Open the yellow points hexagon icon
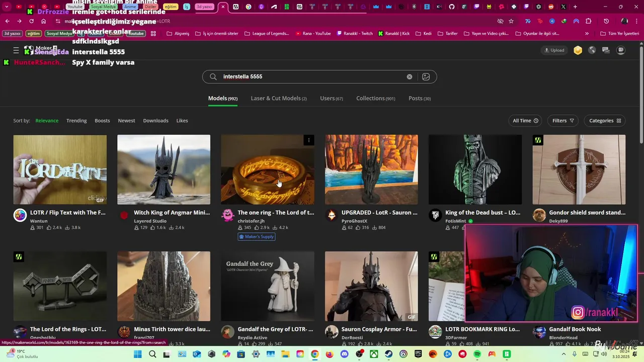This screenshot has width=644, height=362. (578, 50)
